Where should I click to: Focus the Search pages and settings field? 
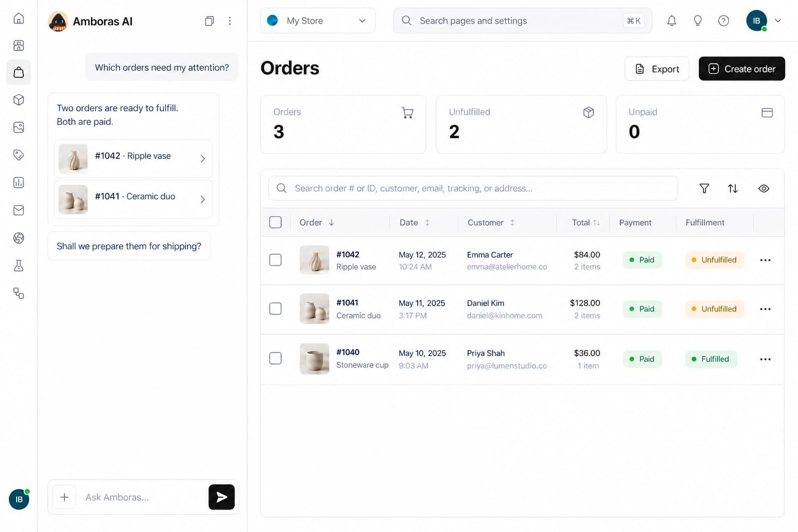click(x=523, y=21)
